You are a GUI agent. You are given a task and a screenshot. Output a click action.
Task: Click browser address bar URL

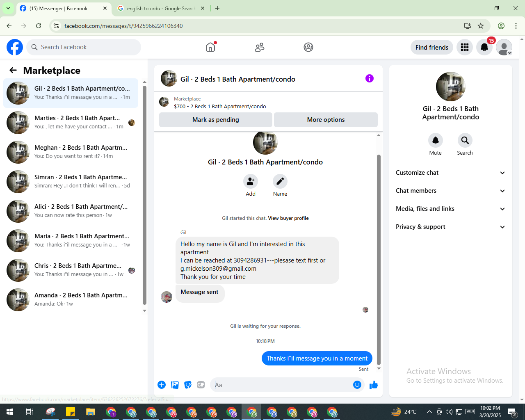tap(123, 26)
